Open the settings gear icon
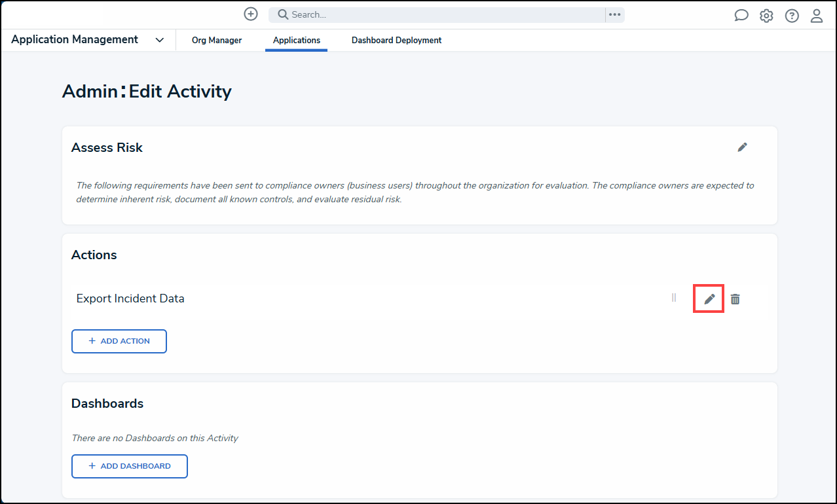The image size is (837, 504). 766,16
